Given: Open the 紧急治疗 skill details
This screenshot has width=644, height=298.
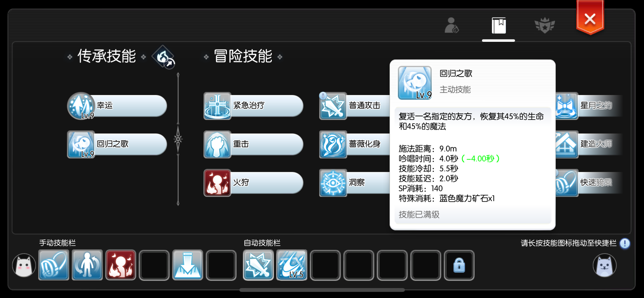Looking at the screenshot, I should [253, 106].
